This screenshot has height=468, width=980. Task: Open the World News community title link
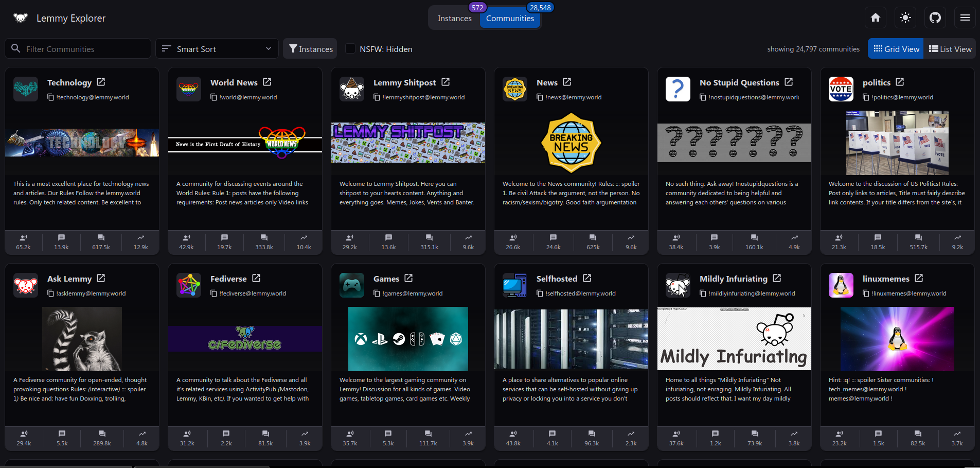[x=234, y=82]
